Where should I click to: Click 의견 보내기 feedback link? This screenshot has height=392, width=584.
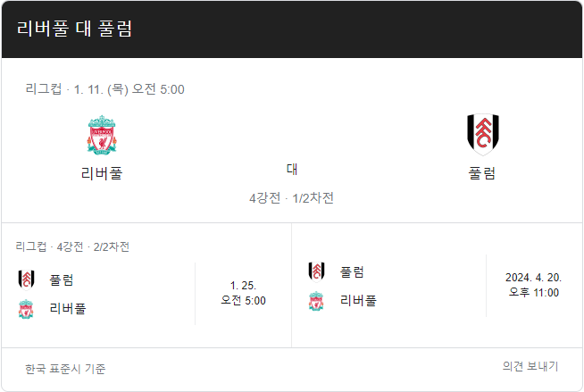(530, 366)
